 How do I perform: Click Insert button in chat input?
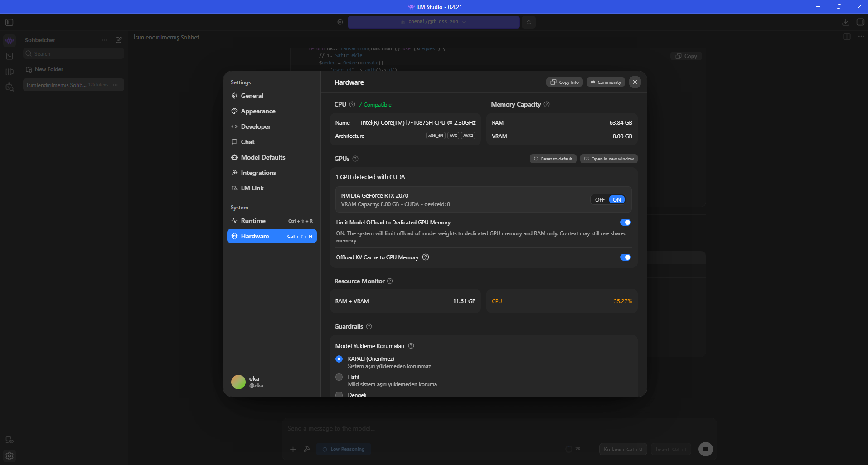(x=671, y=449)
